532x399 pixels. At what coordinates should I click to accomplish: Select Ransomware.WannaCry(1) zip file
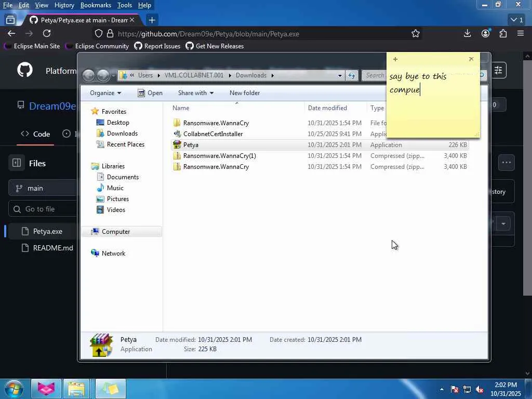[x=220, y=156]
